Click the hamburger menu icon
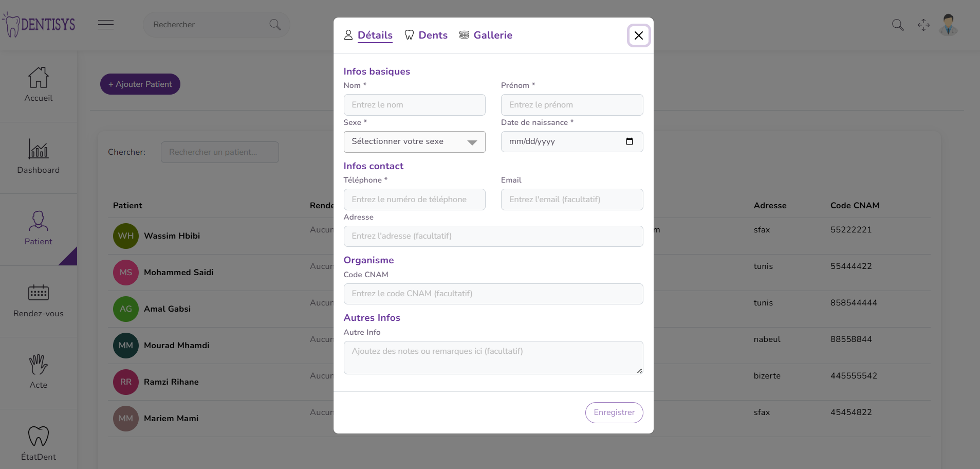980x469 pixels. [x=106, y=25]
